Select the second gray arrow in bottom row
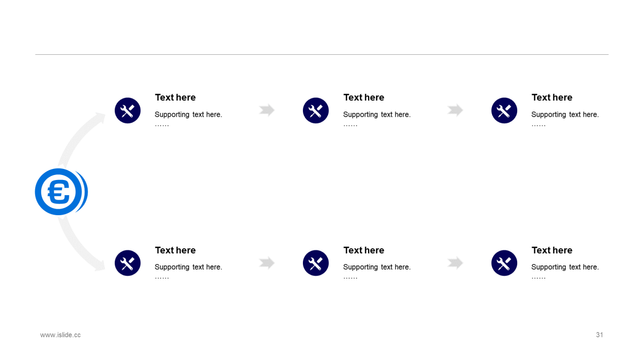 [x=455, y=262]
